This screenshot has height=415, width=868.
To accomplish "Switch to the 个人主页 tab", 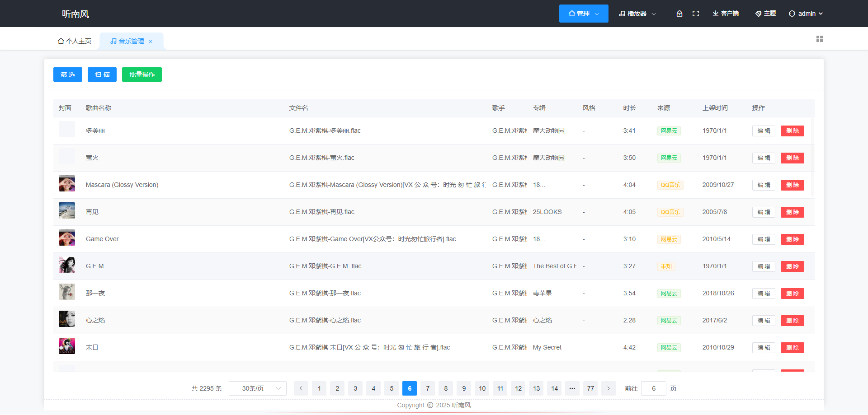I will point(75,41).
